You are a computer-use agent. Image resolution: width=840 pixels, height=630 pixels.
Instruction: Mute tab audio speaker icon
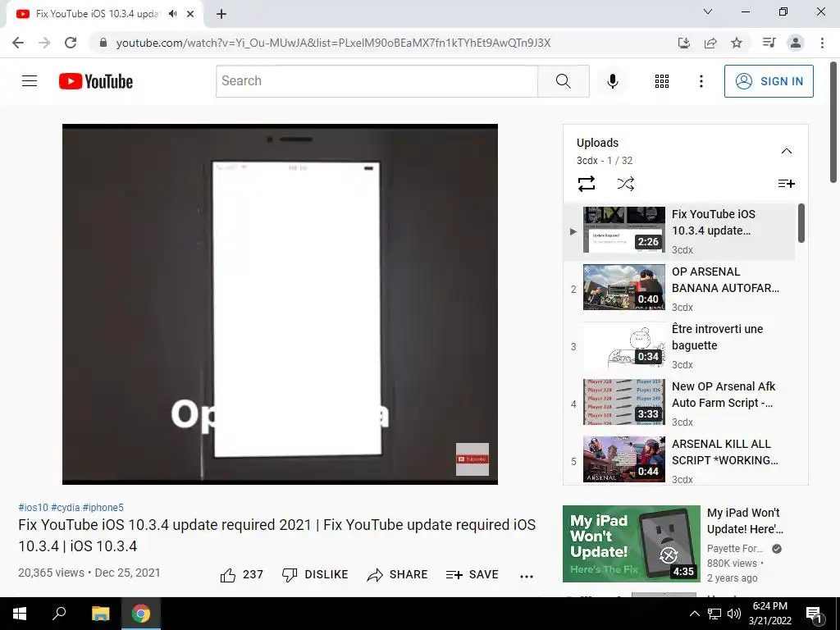tap(172, 14)
